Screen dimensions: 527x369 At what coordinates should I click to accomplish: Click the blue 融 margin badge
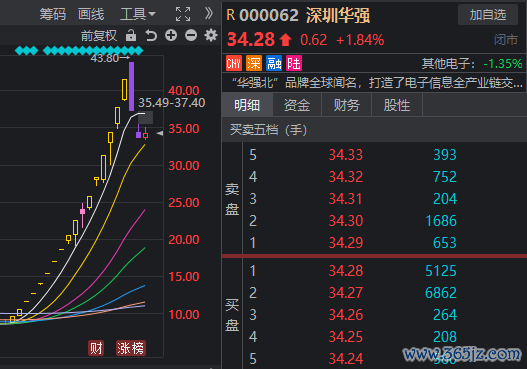pyautogui.click(x=274, y=63)
